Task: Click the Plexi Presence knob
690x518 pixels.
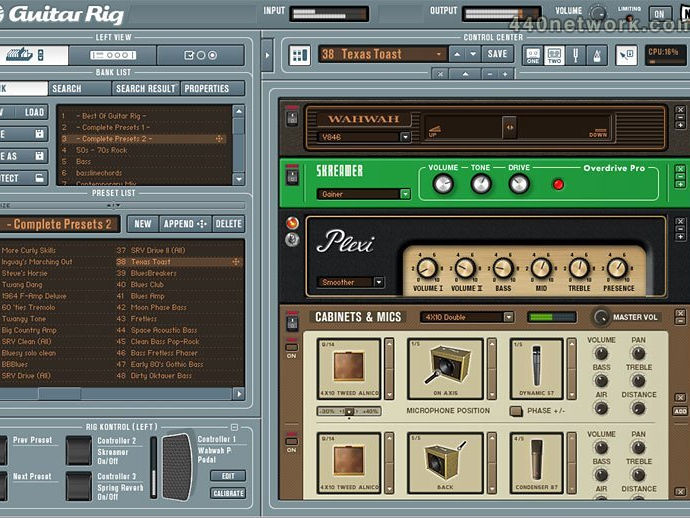Action: coord(617,268)
